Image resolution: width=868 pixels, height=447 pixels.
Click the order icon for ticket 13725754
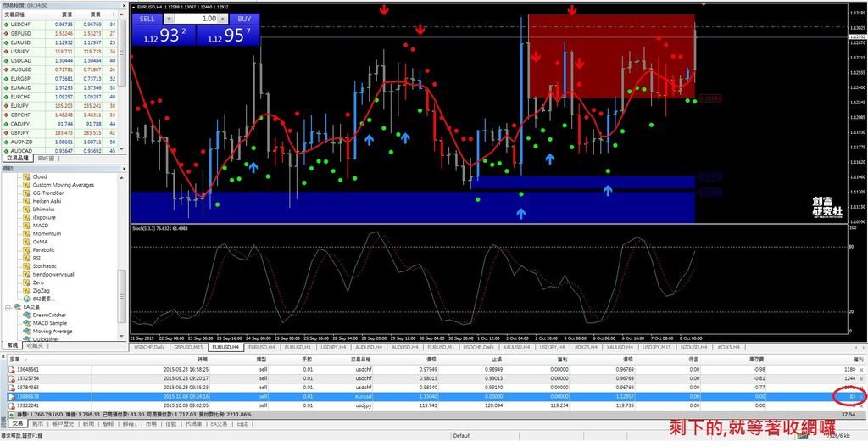point(12,378)
